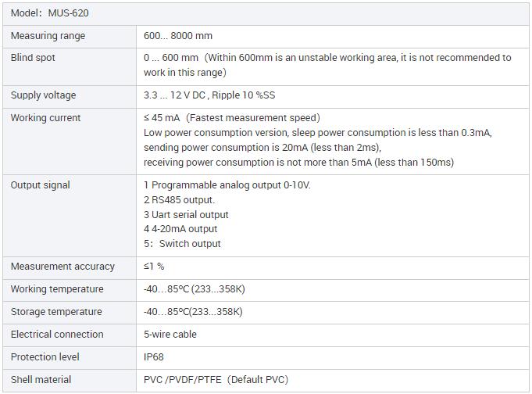532x394 pixels.
Task: Click the IP68 protection level value
Action: click(x=154, y=357)
